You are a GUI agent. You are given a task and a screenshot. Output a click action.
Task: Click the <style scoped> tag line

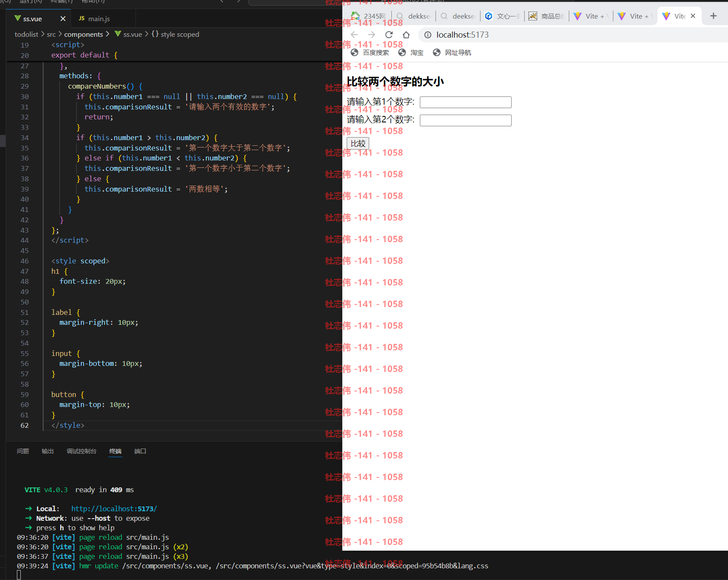point(80,261)
